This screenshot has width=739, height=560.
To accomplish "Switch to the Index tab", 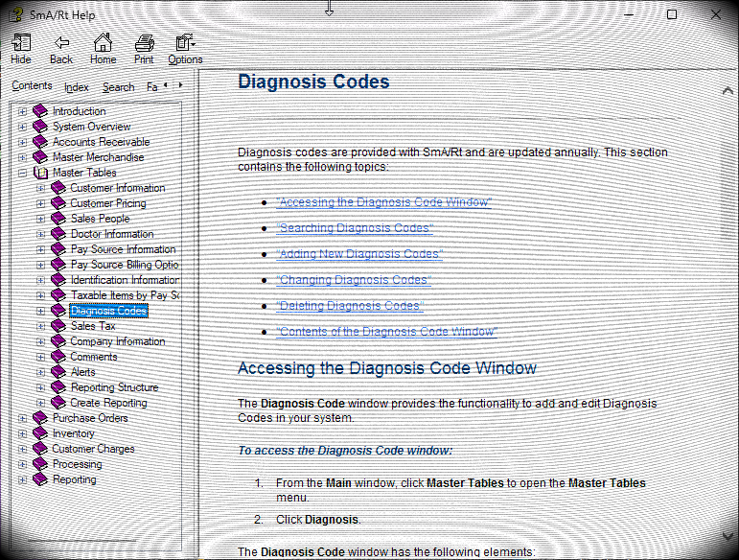I will (x=77, y=87).
